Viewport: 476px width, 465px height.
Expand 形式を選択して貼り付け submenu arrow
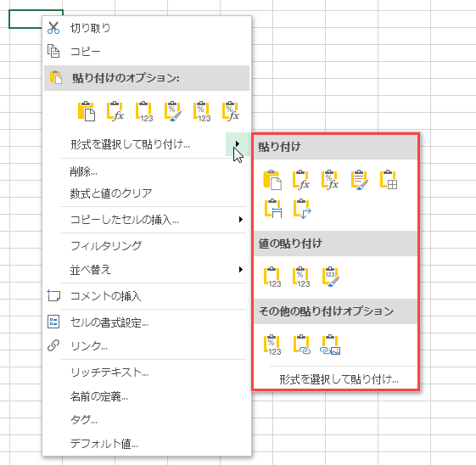coord(238,143)
